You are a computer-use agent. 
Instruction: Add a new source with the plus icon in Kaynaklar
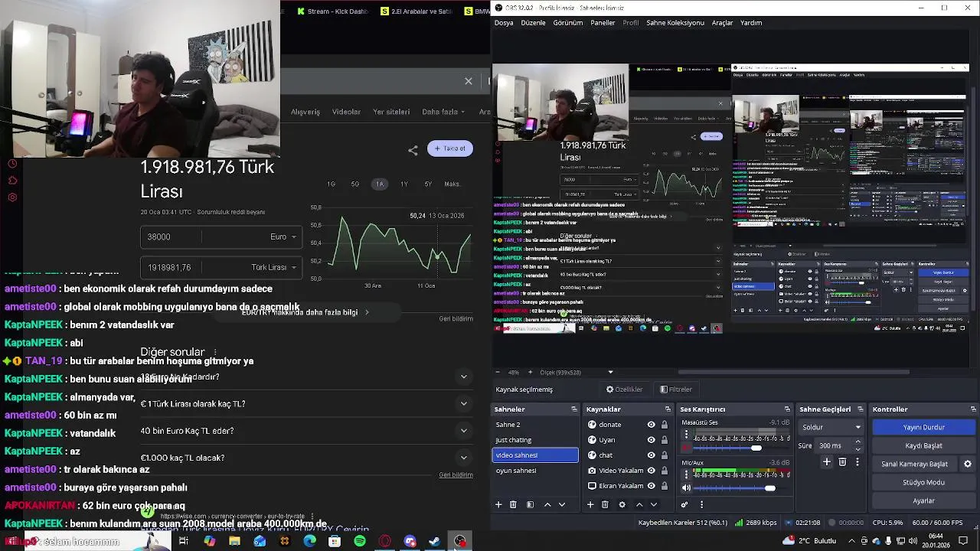tap(590, 504)
